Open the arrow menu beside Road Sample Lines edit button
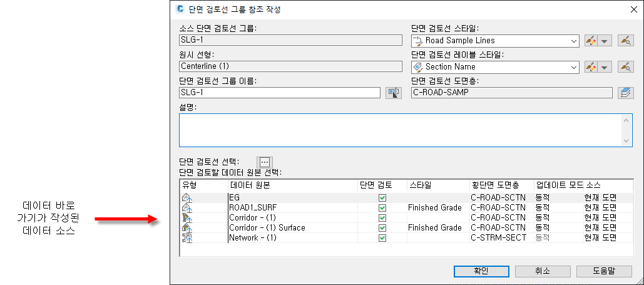The width and height of the screenshot is (644, 285). coord(604,41)
